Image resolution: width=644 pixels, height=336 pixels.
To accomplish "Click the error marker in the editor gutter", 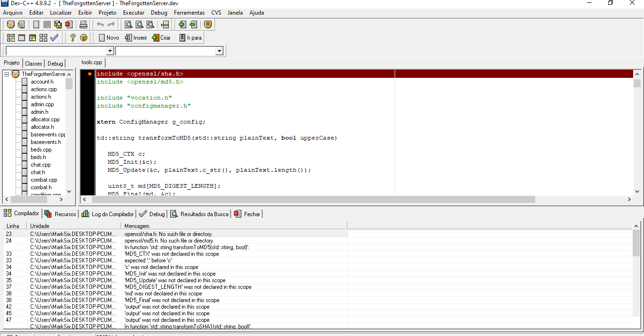I will point(90,74).
